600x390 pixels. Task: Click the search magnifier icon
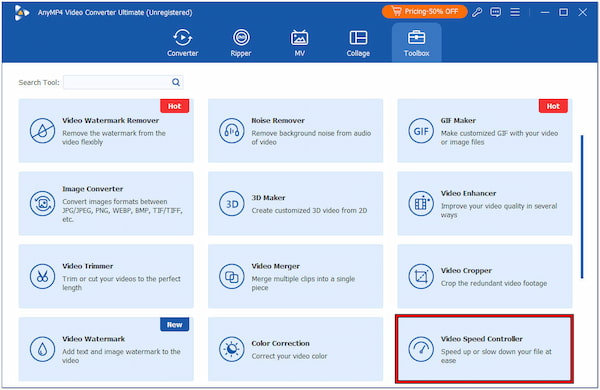click(x=176, y=82)
